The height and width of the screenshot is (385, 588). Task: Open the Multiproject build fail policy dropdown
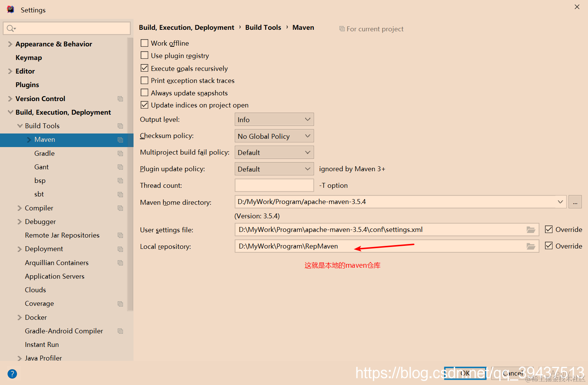click(x=274, y=152)
